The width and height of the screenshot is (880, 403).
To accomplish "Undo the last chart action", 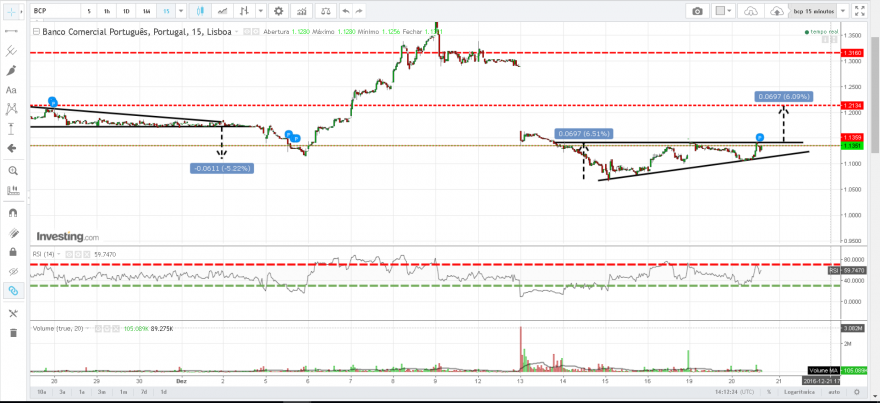I will point(346,11).
